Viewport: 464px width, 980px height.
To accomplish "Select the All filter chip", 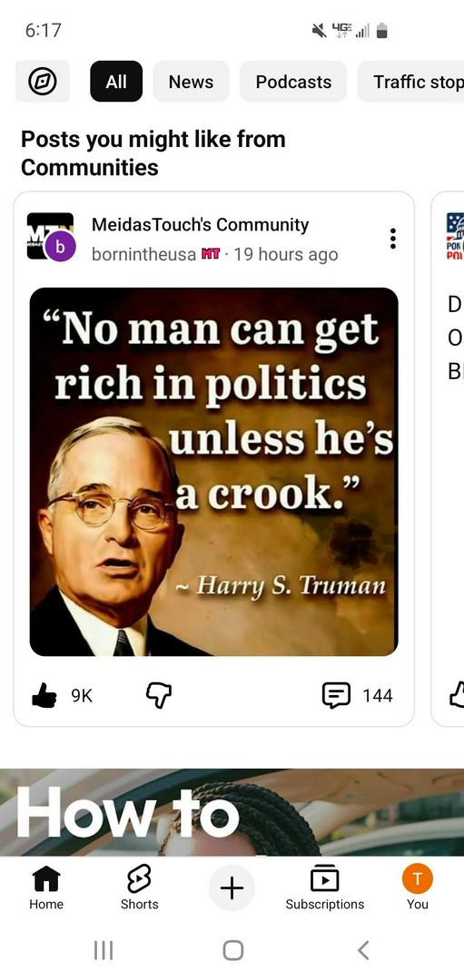I will click(116, 82).
